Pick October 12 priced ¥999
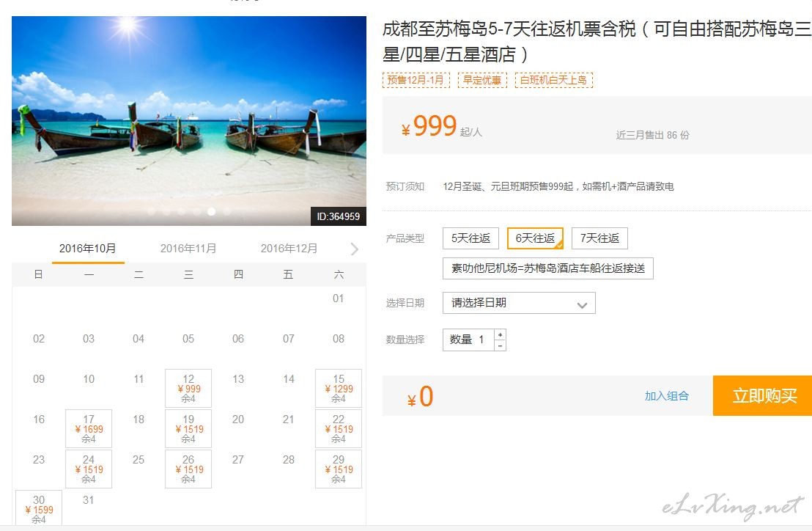The height and width of the screenshot is (531, 812). (188, 389)
